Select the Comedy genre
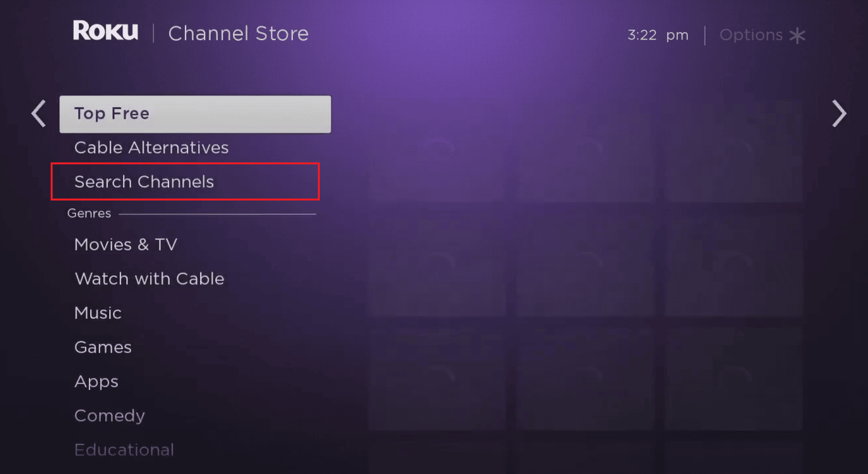Screen dimensions: 868x474 point(109,415)
